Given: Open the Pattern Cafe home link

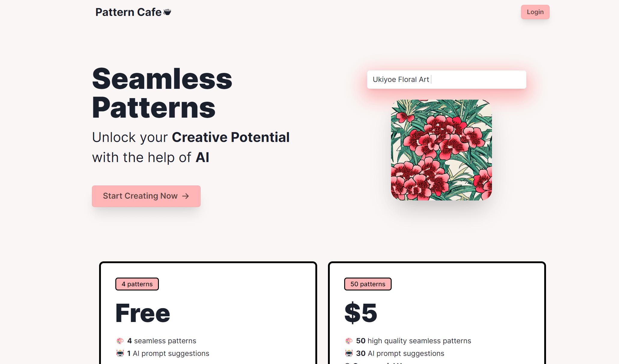Looking at the screenshot, I should [129, 12].
